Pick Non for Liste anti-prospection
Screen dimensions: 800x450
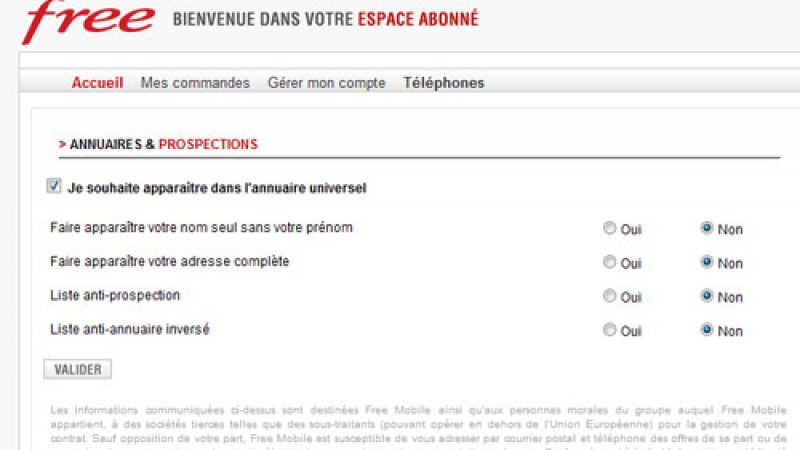(707, 296)
